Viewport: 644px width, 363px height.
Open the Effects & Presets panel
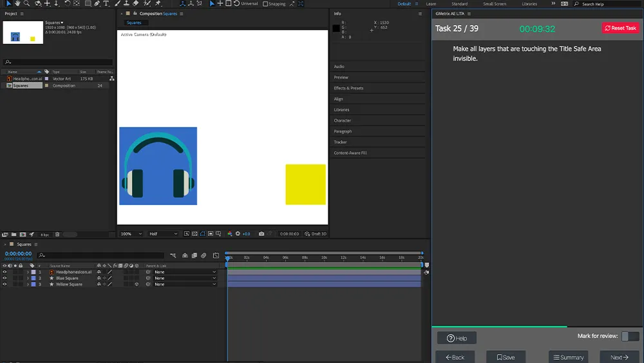tap(348, 88)
